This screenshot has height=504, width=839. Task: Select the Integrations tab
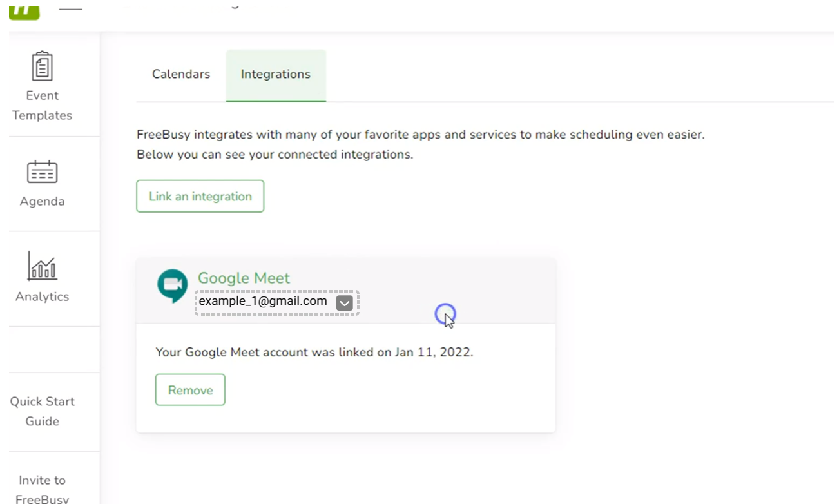(x=276, y=75)
